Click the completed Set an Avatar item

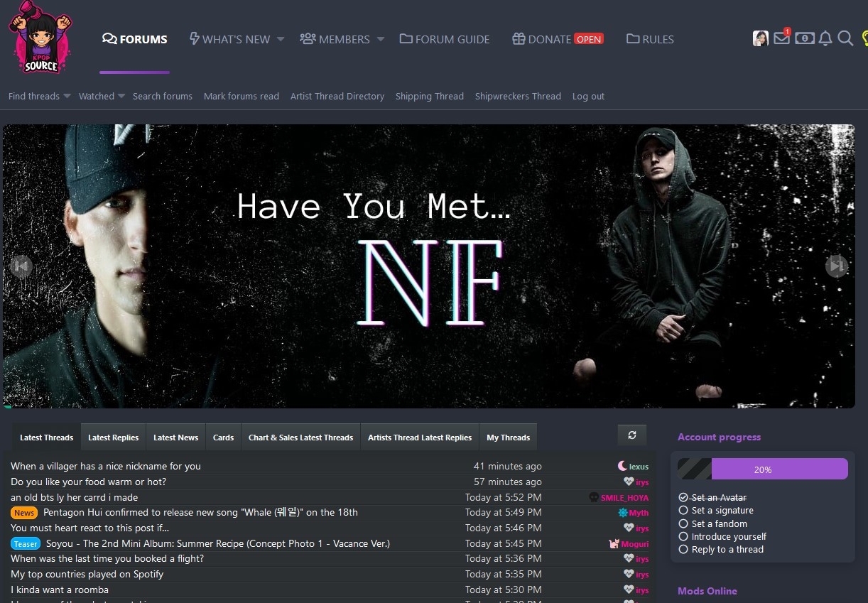[x=712, y=498]
